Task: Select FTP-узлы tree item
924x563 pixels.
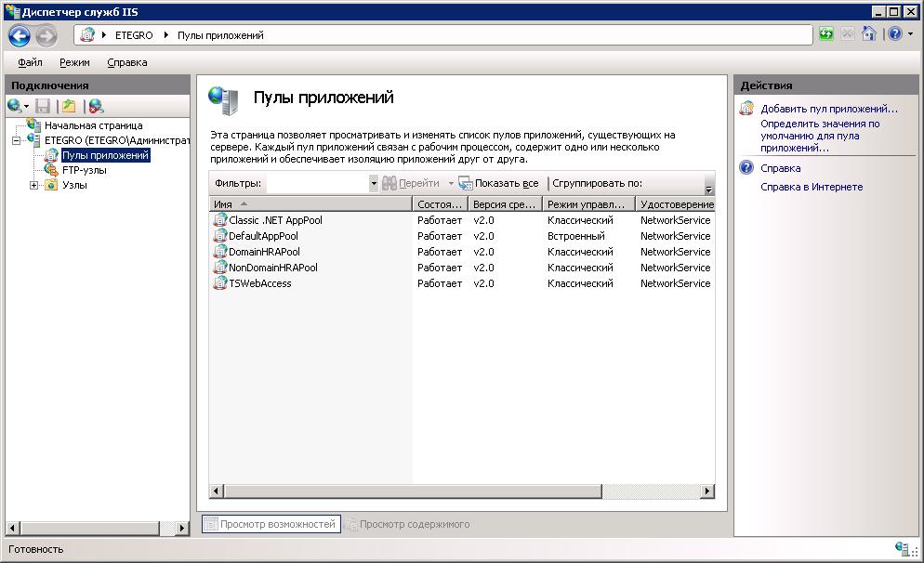Action: (x=85, y=170)
